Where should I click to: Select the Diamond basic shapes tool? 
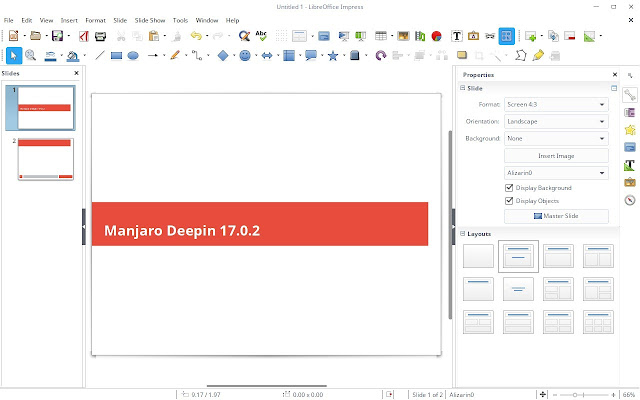click(x=223, y=55)
